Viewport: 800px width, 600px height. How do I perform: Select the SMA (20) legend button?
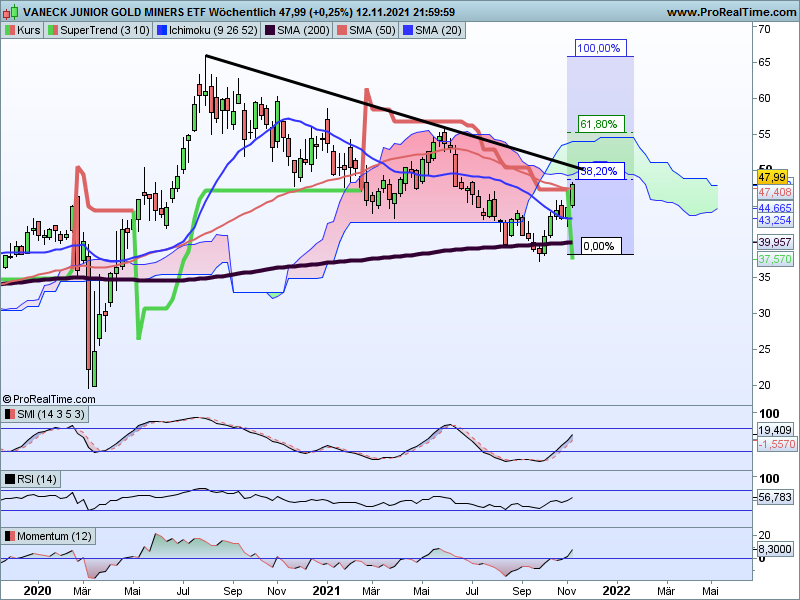(432, 30)
